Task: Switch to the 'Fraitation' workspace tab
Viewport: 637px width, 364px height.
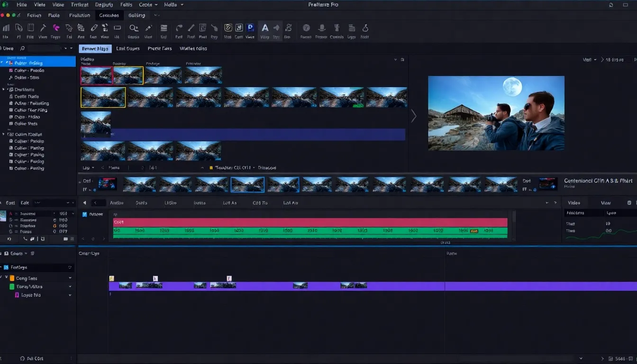Action: click(80, 16)
